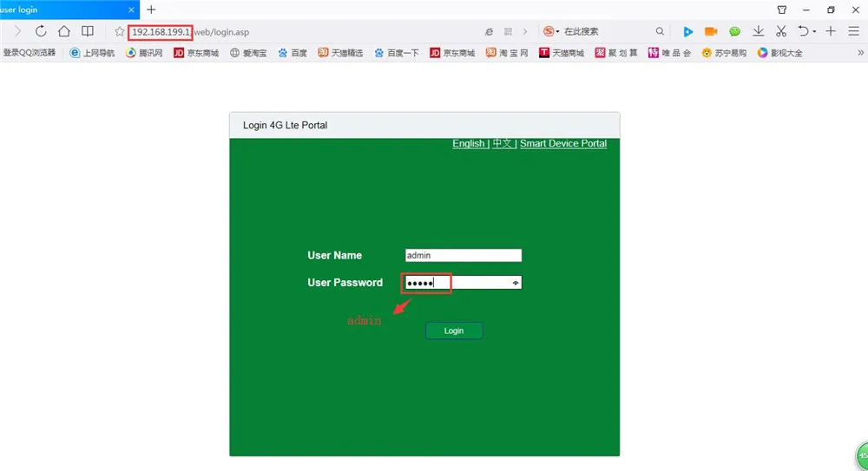Reload the page with the refresh icon

click(x=41, y=31)
